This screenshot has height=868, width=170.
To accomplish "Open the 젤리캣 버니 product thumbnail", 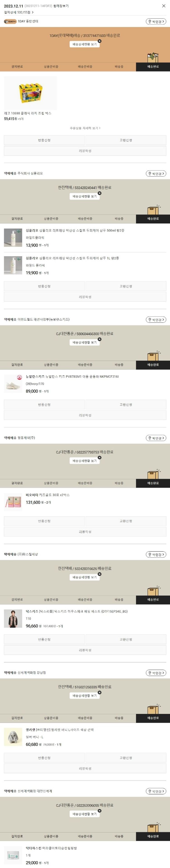I will click(x=13, y=737).
